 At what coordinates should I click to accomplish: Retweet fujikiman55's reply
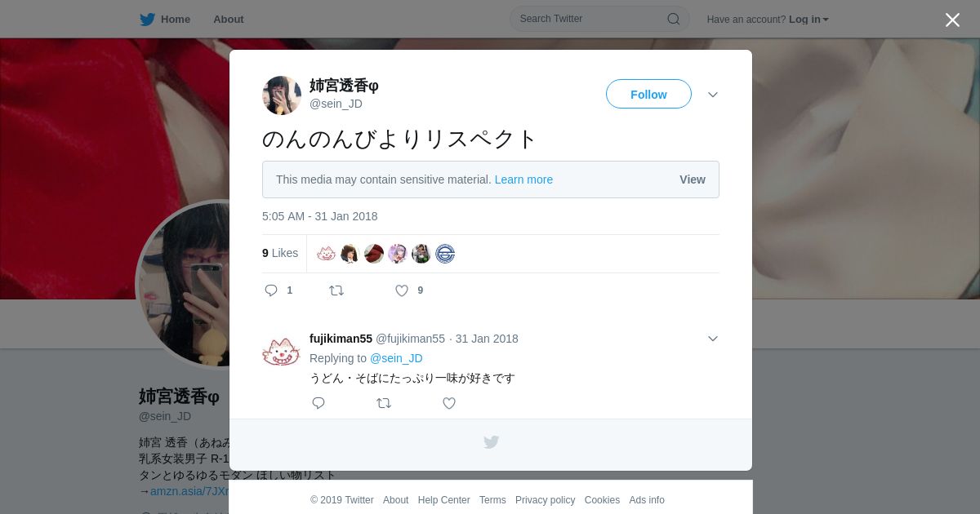coord(384,403)
